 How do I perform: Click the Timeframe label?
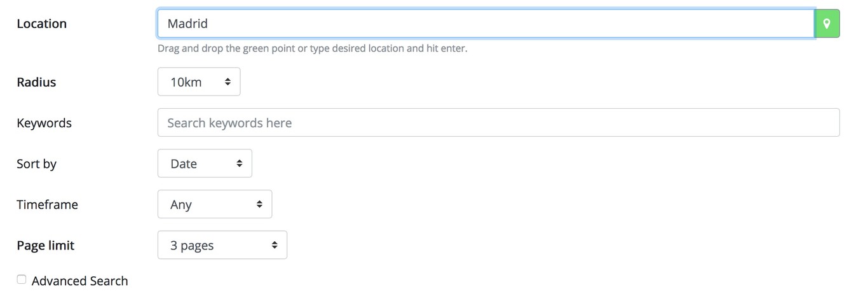[47, 205]
